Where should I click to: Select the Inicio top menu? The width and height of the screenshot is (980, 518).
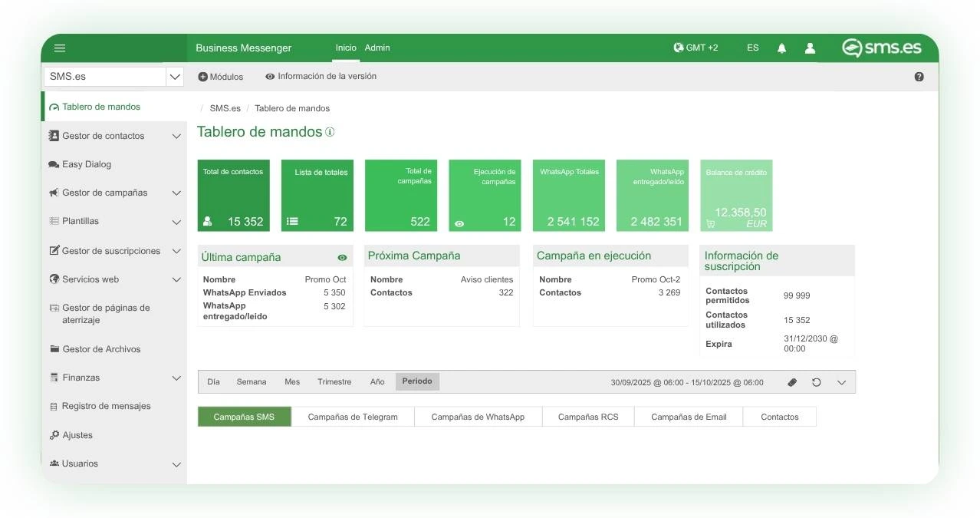coord(346,48)
